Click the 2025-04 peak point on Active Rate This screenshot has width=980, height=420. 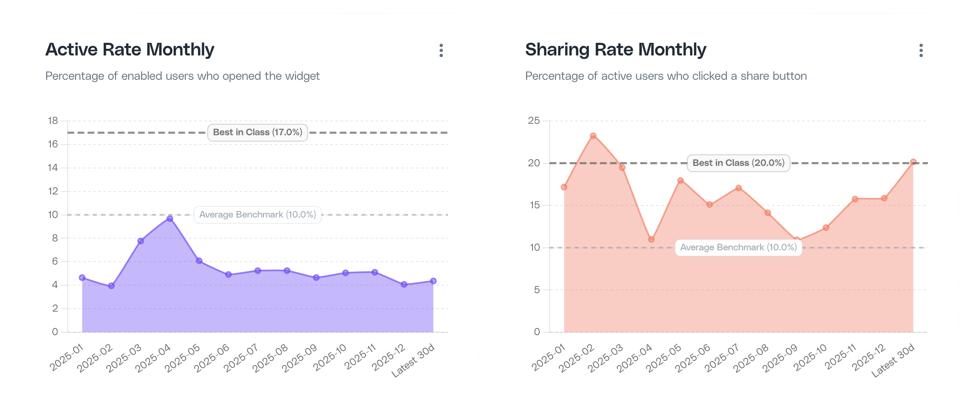point(169,218)
